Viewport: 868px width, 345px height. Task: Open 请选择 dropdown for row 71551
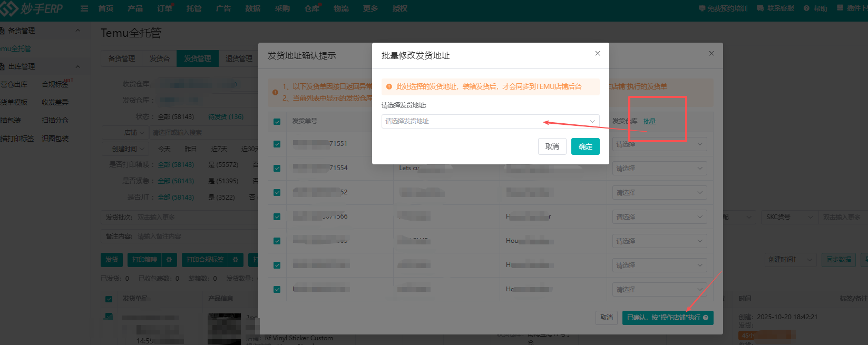(659, 144)
